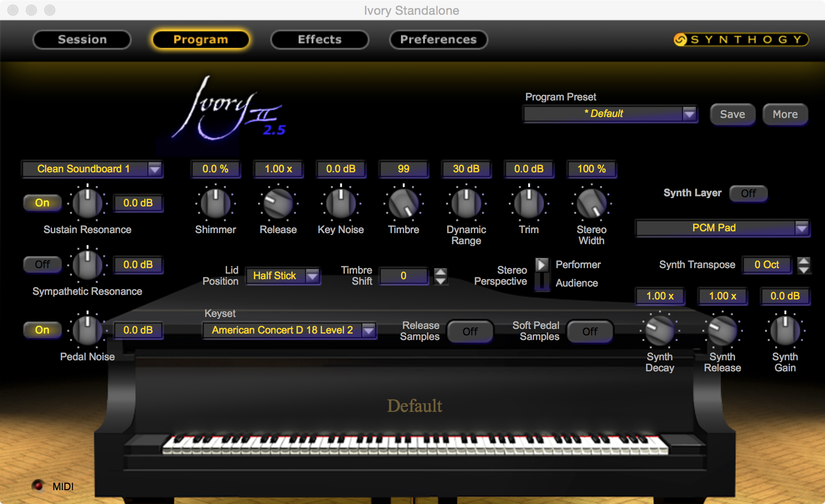
Task: Click the Stereo Width knob
Action: (x=591, y=203)
